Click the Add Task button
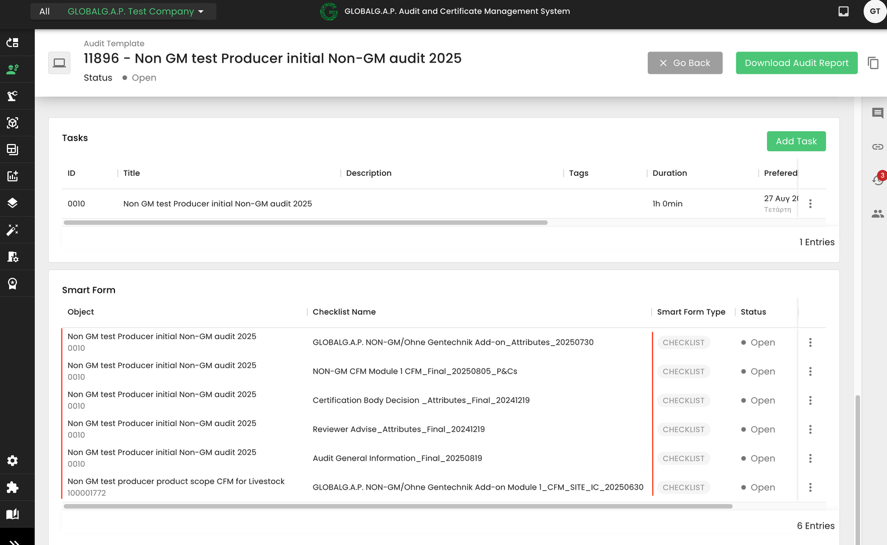Viewport: 887px width, 545px height. (x=796, y=141)
